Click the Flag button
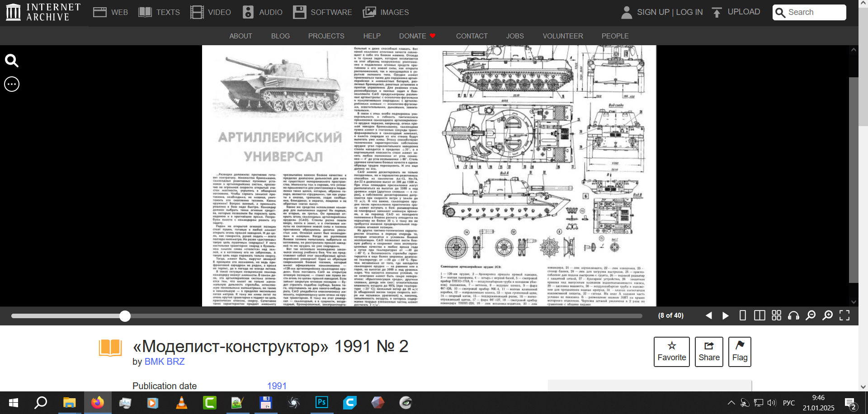The height and width of the screenshot is (414, 868). coord(740,352)
